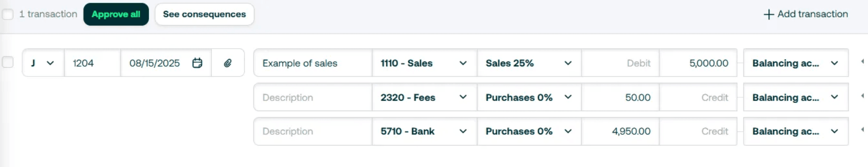Click the date field showing 08/15/2025

(155, 63)
